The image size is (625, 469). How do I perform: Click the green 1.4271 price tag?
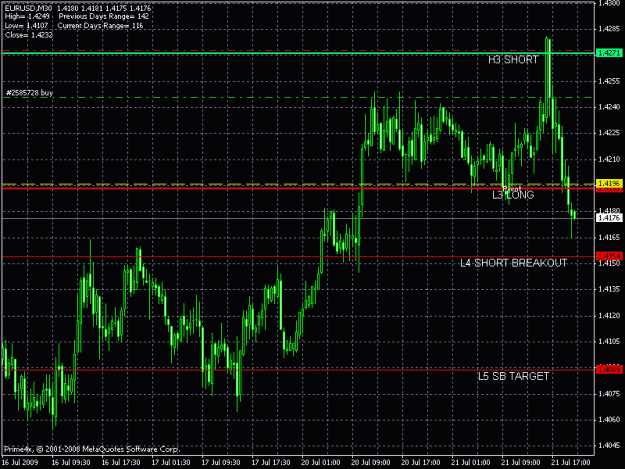[x=609, y=53]
